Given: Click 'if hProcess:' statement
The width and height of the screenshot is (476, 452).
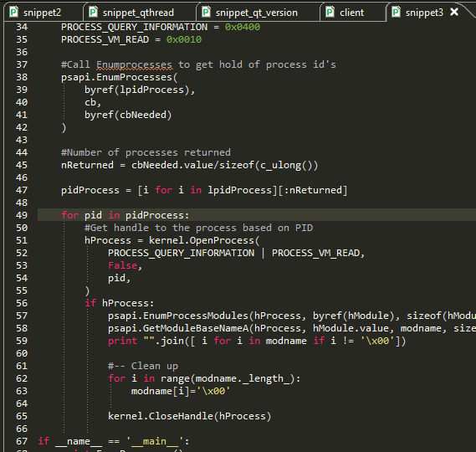Looking at the screenshot, I should click(x=120, y=303).
